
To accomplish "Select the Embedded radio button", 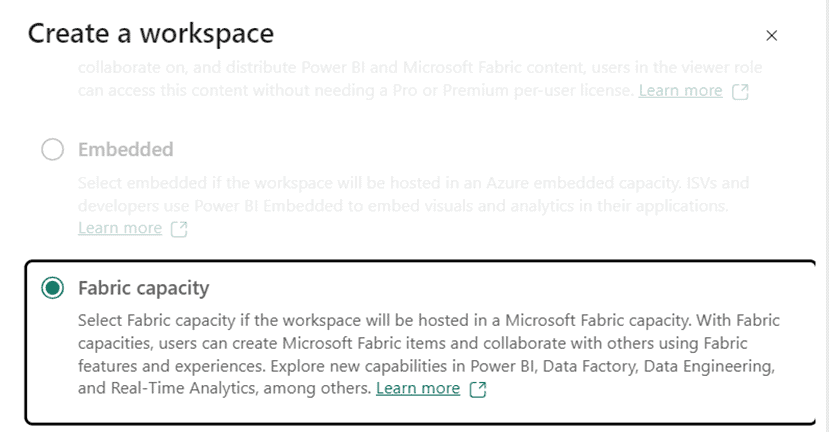I will click(52, 150).
